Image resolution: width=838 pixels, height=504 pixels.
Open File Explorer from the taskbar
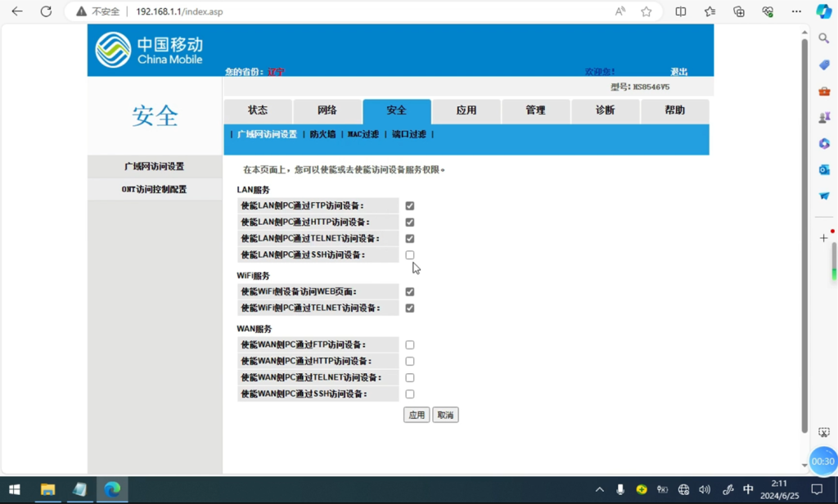click(x=47, y=489)
